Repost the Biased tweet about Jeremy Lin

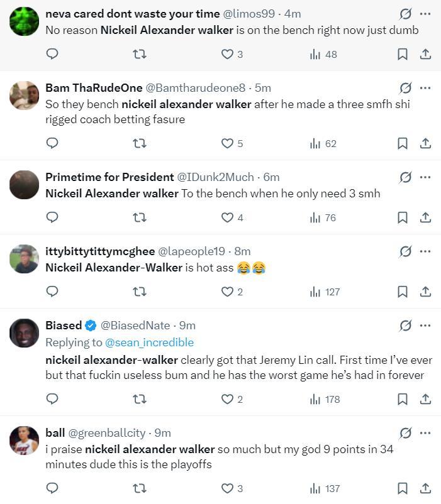(x=140, y=399)
